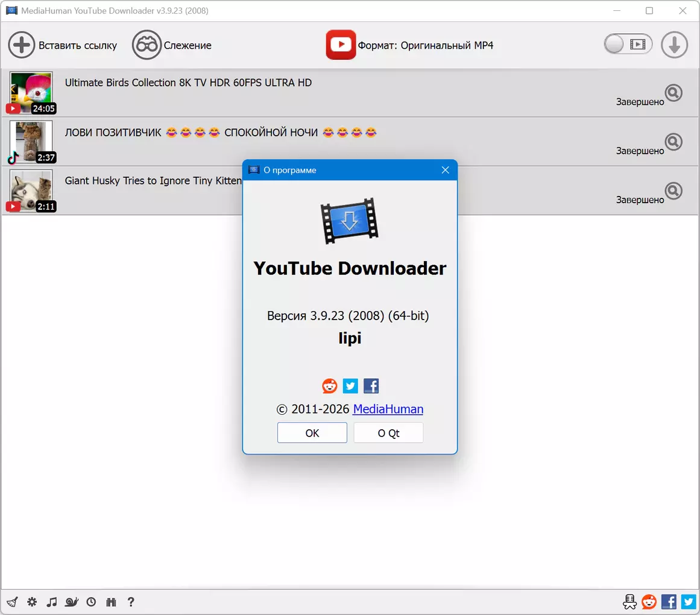Click the Вставить ссылку plus button
700x615 pixels.
pos(22,45)
